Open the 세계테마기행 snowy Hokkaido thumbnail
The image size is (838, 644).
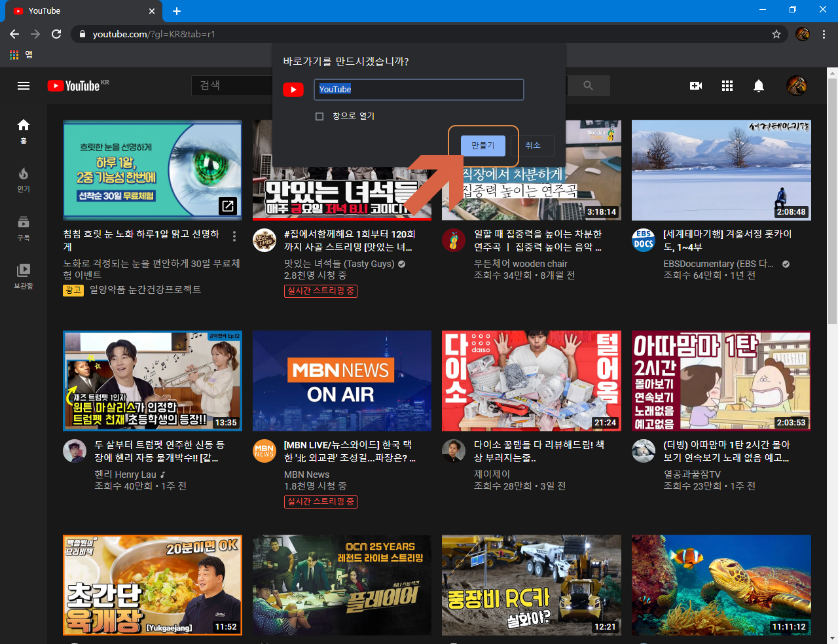point(721,170)
